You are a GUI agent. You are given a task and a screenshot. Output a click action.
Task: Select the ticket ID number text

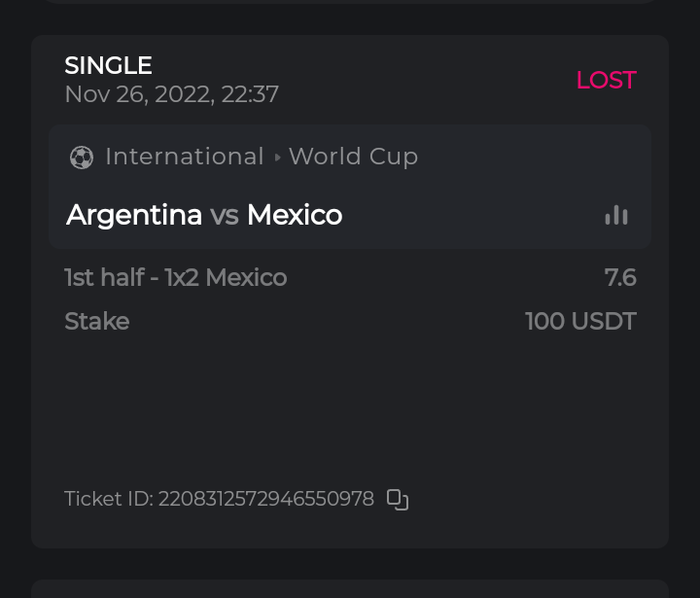265,500
